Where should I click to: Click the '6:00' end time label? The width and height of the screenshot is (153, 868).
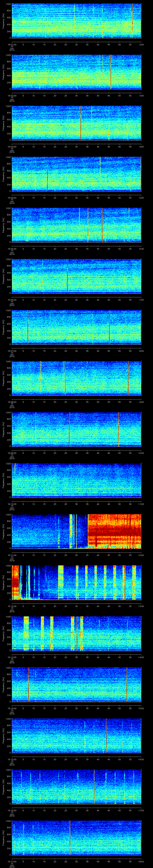(x=141, y=249)
